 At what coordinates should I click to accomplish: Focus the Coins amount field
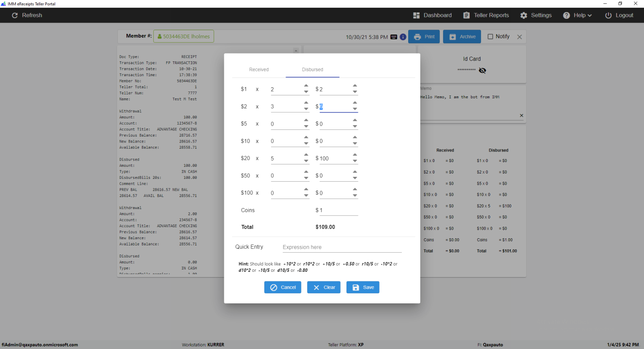(x=339, y=210)
